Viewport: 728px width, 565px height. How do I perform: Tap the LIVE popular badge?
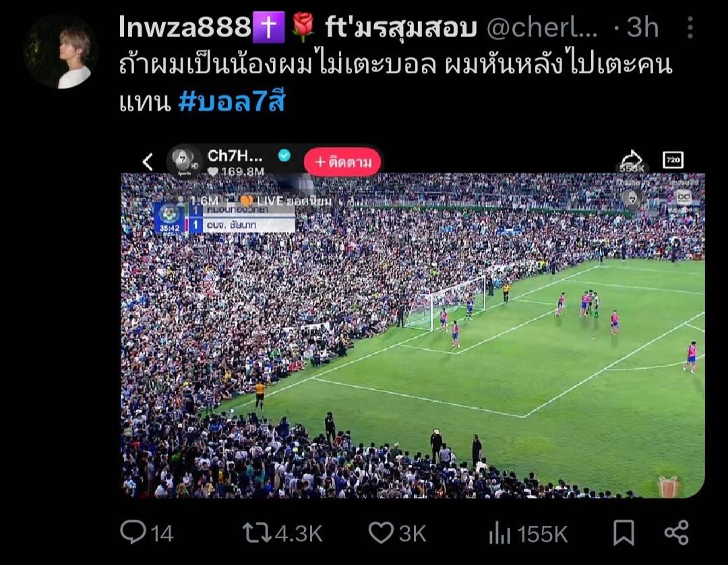pos(286,200)
